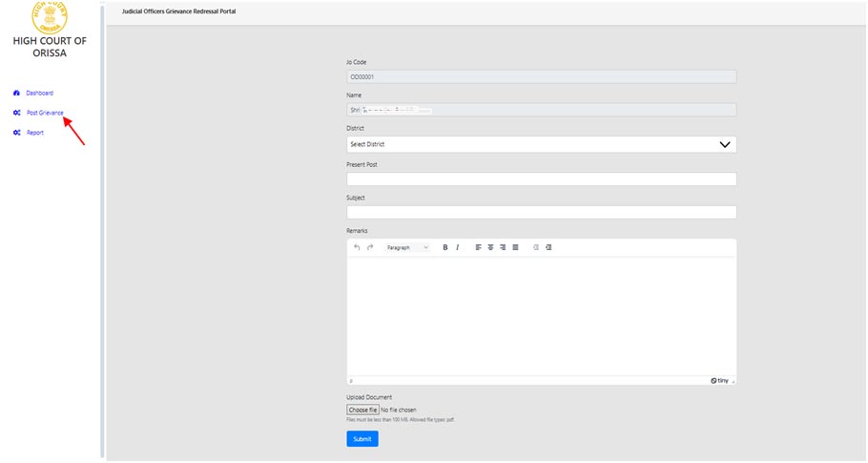Click the redo icon in Remarks editor
Screen dimensions: 868x463
[370, 247]
